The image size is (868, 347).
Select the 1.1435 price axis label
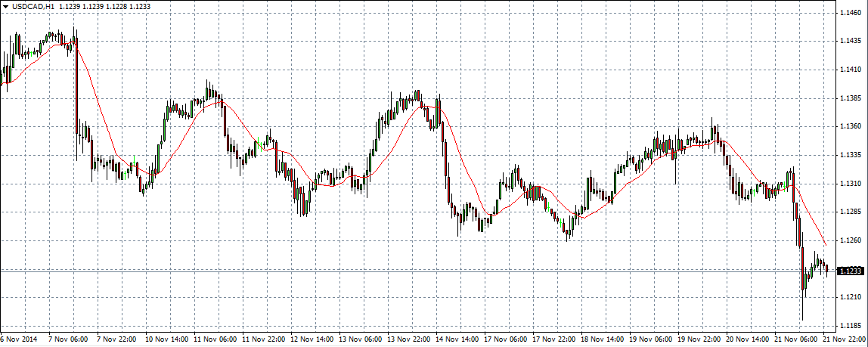(x=849, y=41)
